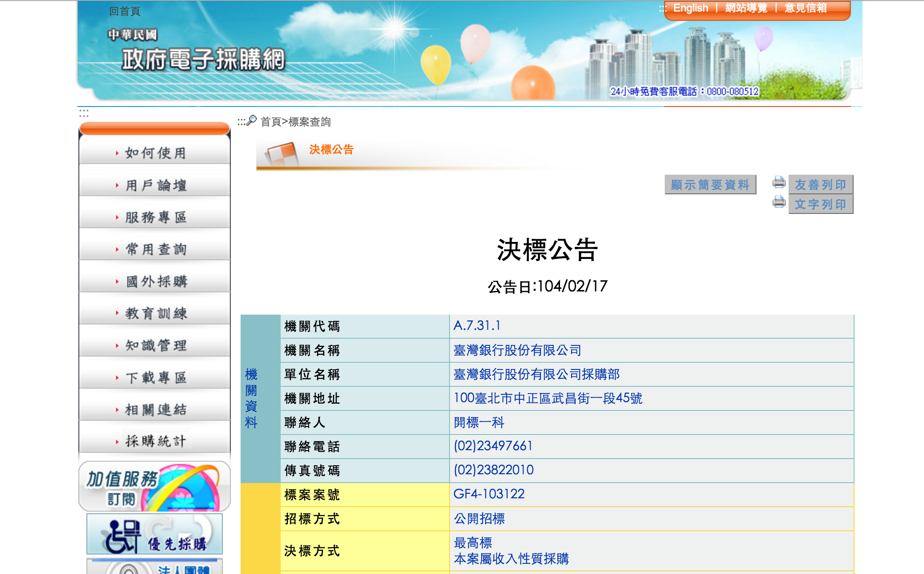Open 下載專區 from the sidebar
The image size is (924, 574).
(155, 377)
